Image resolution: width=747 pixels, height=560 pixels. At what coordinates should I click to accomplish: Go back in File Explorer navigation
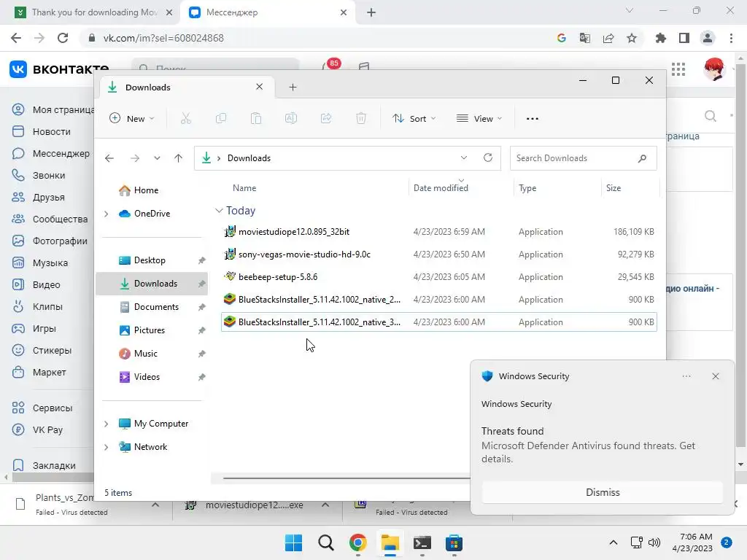point(109,158)
